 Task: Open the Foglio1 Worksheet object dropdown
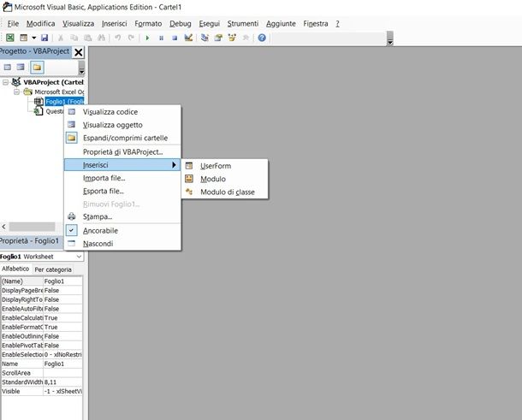pyautogui.click(x=79, y=257)
